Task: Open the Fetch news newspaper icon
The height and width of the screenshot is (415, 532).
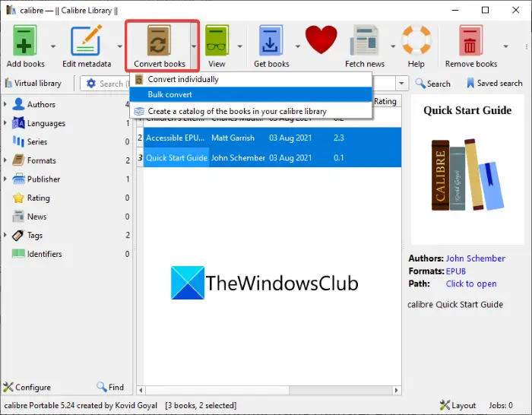Action: pos(364,40)
